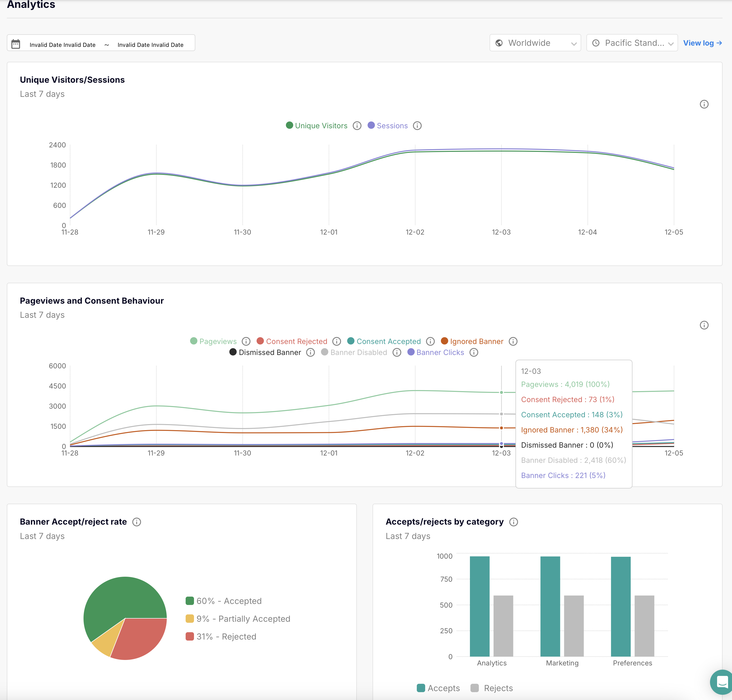The image size is (732, 700).
Task: Click the info icon beside Banner Accept/reject rate
Action: click(137, 522)
